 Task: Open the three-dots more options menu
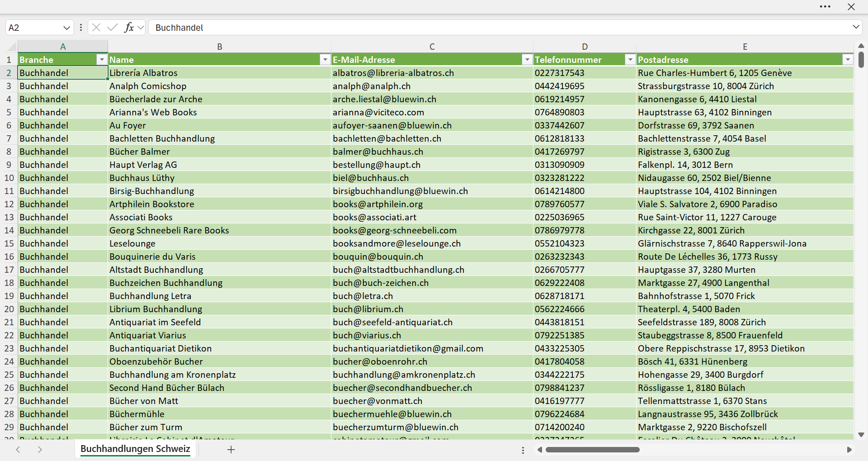pyautogui.click(x=825, y=7)
